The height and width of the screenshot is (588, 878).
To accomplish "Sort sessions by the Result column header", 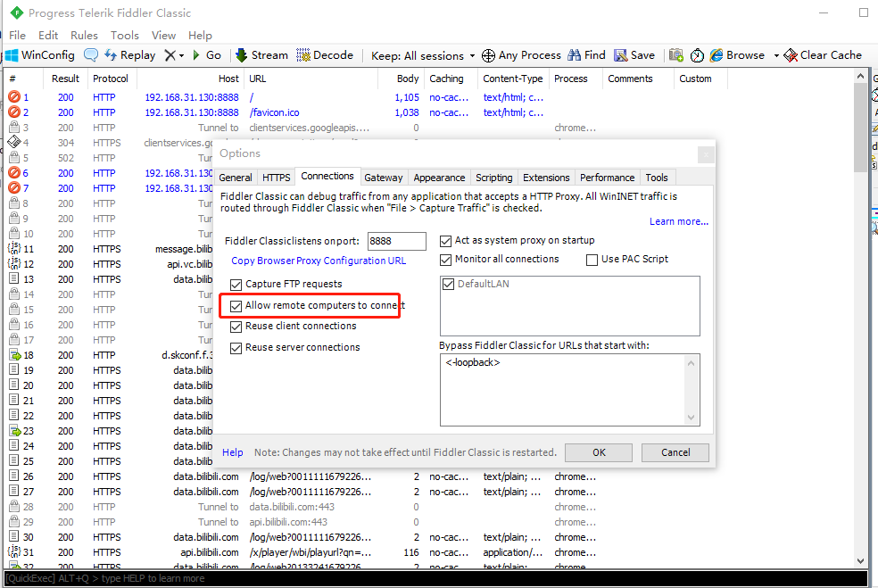I will tap(65, 79).
